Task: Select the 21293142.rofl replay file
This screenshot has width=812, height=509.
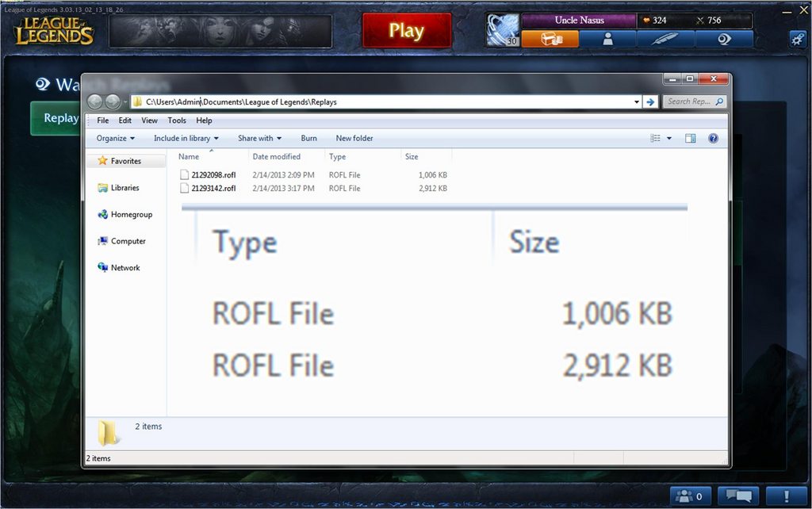Action: (213, 188)
